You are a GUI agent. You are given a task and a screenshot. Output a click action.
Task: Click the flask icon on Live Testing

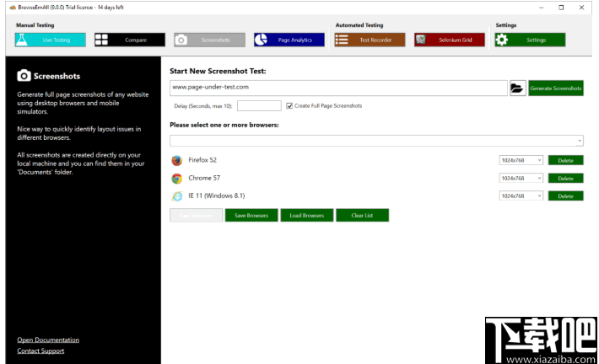point(22,40)
